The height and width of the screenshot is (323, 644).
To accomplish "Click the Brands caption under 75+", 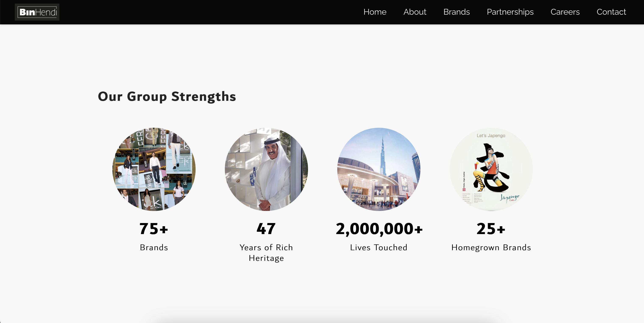I will click(x=154, y=247).
